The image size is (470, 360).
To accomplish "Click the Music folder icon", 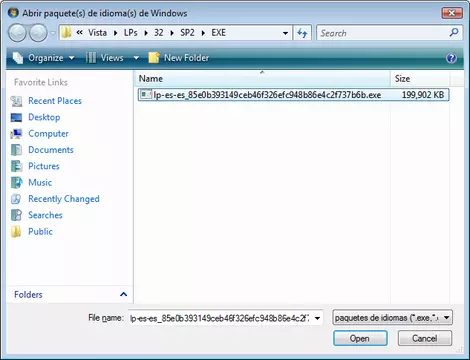I will [x=16, y=183].
